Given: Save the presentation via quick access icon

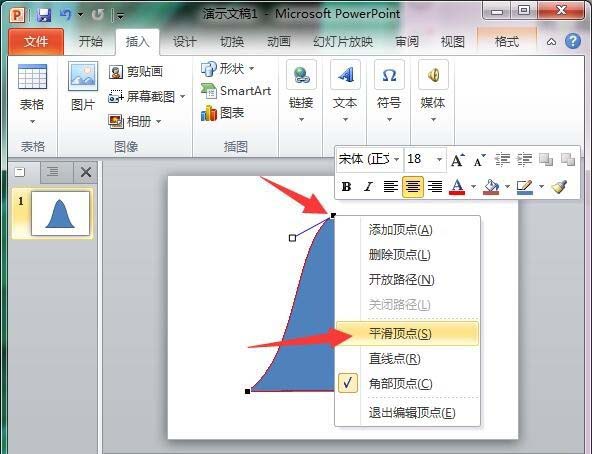Looking at the screenshot, I should [44, 15].
